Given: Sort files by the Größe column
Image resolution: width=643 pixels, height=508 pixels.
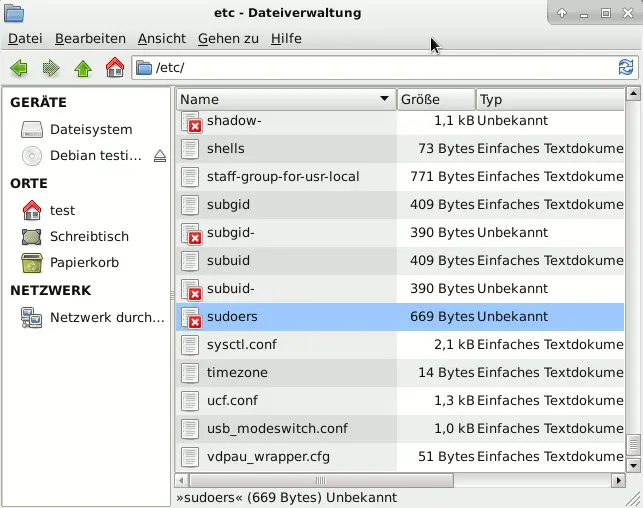Looking at the screenshot, I should (x=434, y=99).
